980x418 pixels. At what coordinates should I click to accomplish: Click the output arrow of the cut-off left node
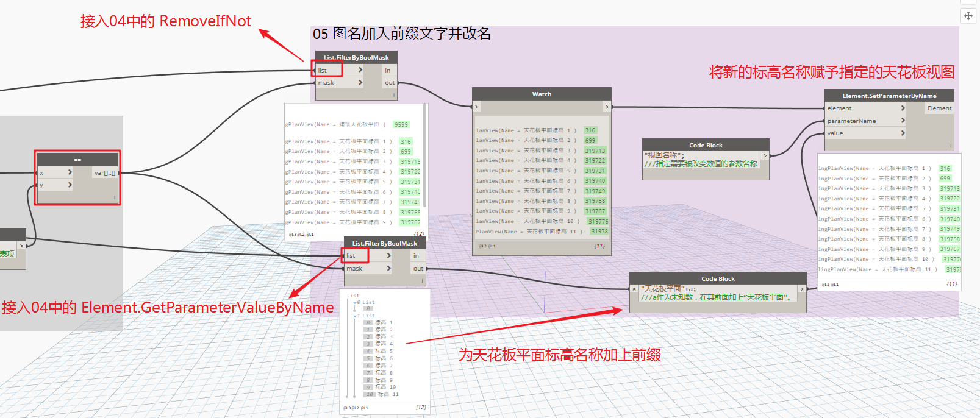point(22,246)
